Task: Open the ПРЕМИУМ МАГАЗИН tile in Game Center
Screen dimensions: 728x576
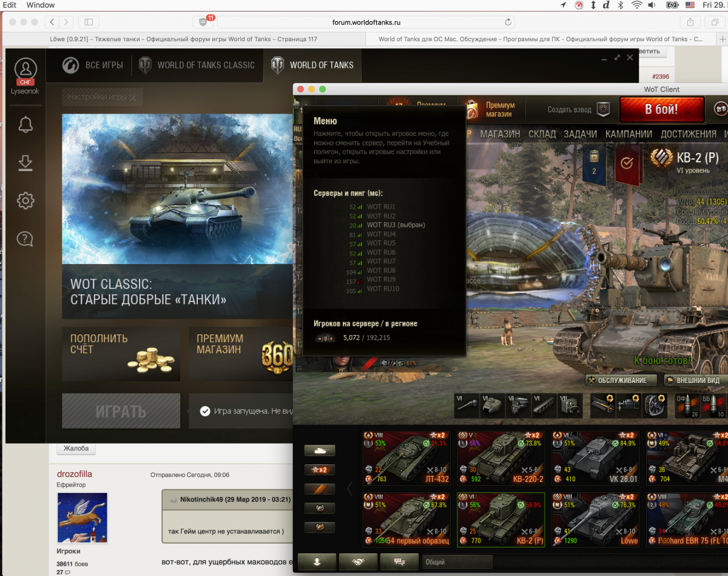Action: pyautogui.click(x=241, y=354)
